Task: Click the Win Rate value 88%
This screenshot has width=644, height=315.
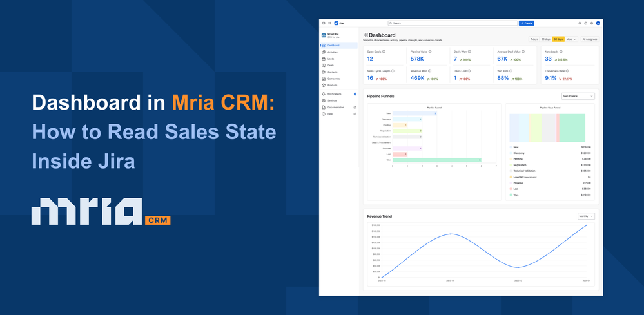Action: pos(503,78)
